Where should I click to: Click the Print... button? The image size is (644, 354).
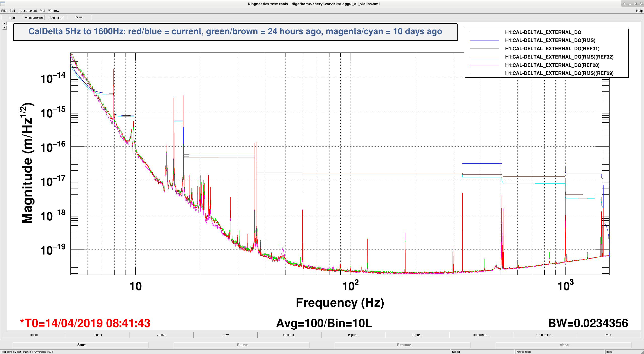(x=609, y=335)
